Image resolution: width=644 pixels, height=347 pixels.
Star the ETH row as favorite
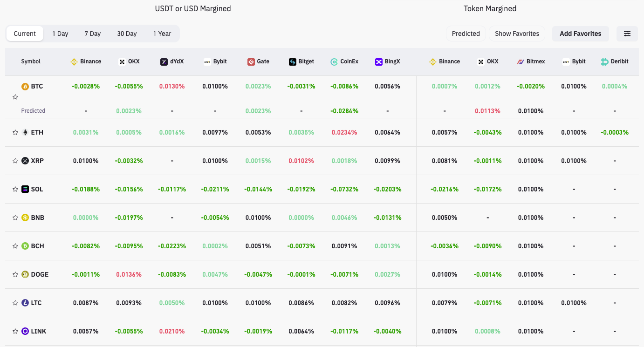[x=15, y=132]
